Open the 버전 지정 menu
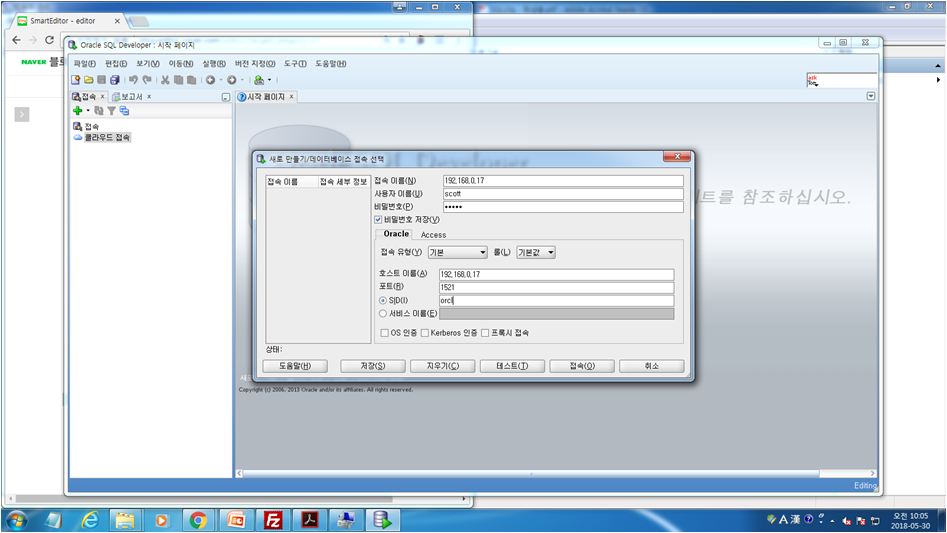Image resolution: width=947 pixels, height=533 pixels. pyautogui.click(x=255, y=63)
